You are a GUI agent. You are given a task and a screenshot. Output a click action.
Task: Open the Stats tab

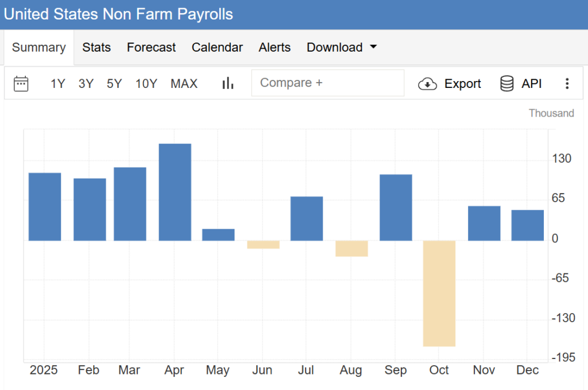pos(96,47)
